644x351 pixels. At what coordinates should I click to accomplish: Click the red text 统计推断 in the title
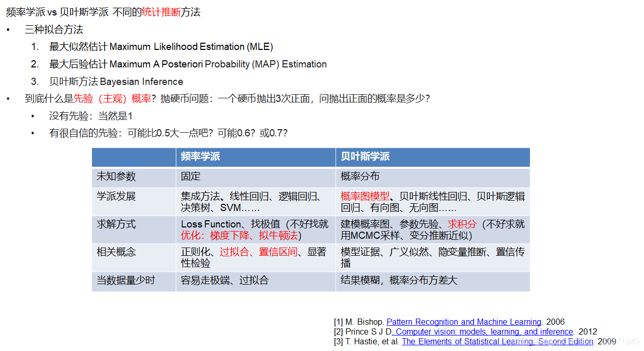click(161, 12)
